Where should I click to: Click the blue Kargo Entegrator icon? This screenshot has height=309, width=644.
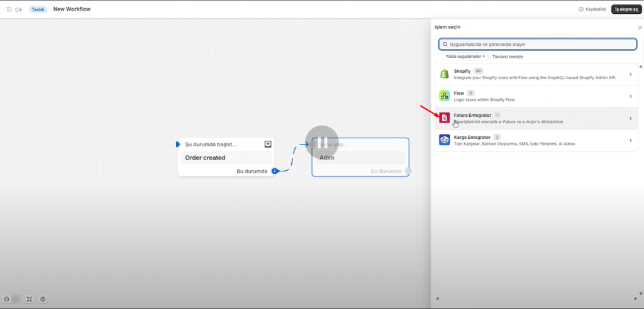tap(444, 140)
